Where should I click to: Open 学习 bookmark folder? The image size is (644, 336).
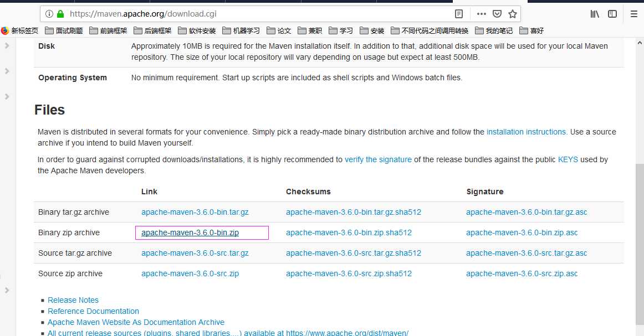click(341, 31)
